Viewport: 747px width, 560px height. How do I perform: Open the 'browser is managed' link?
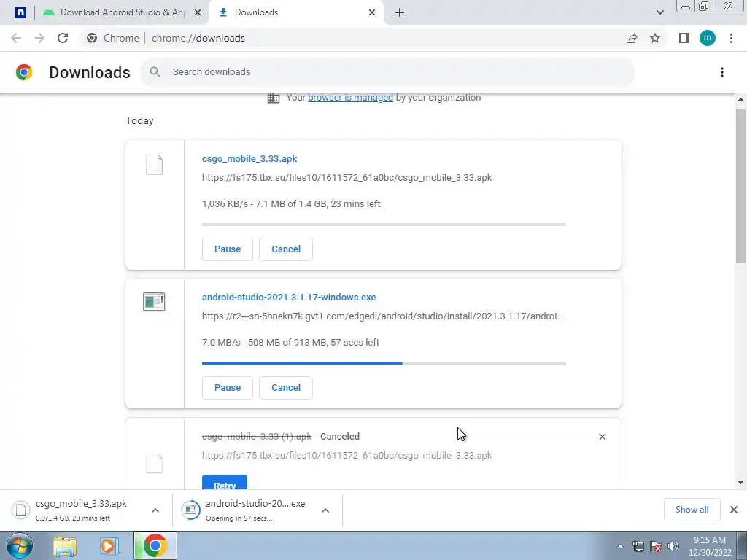coord(350,98)
